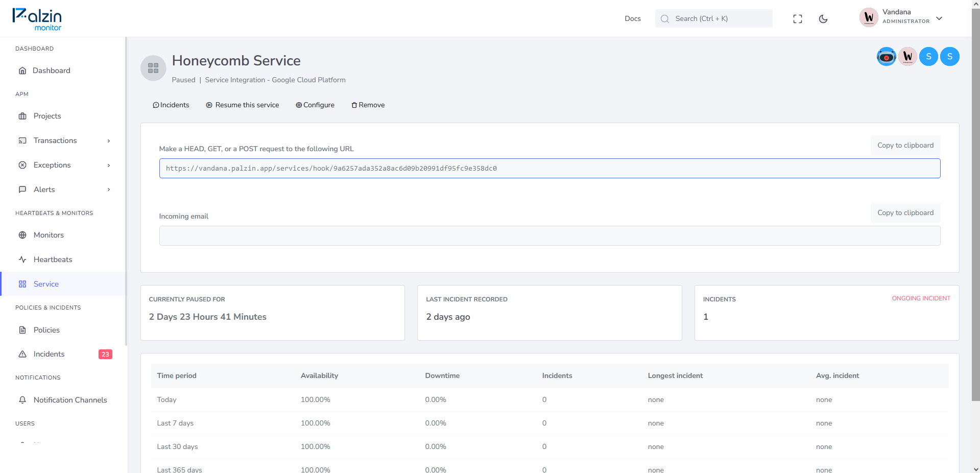Remove the Honeycomb Service
980x473 pixels.
click(x=368, y=105)
